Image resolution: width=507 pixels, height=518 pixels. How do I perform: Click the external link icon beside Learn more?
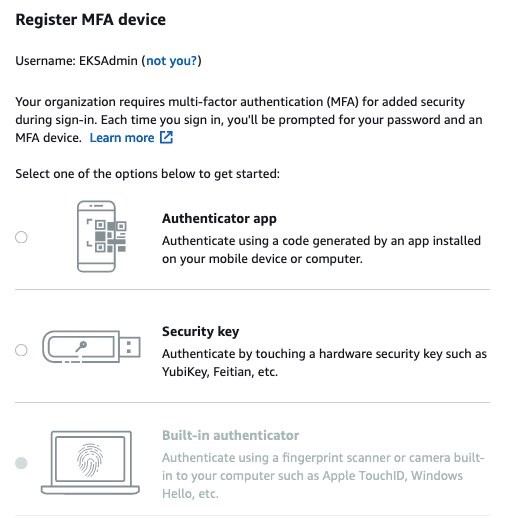(x=166, y=137)
